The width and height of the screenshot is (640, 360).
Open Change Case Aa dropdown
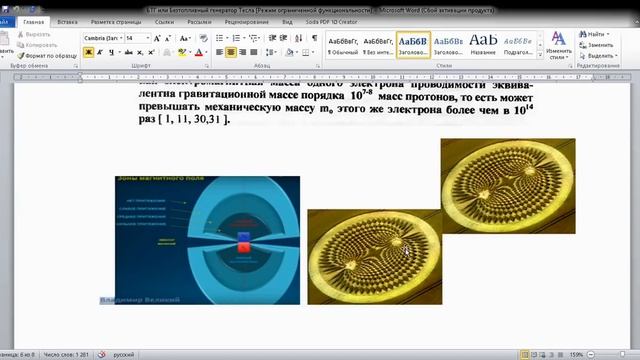pos(185,38)
